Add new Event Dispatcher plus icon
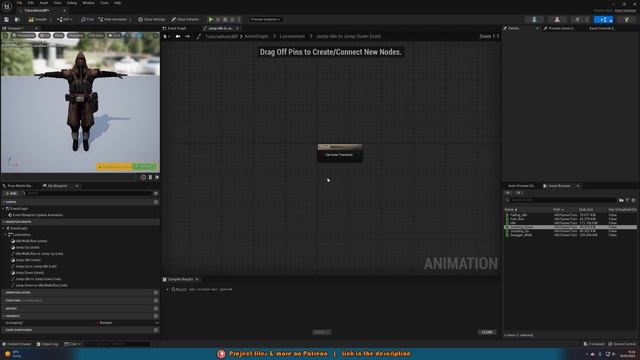The height and width of the screenshot is (360, 640). [x=156, y=330]
